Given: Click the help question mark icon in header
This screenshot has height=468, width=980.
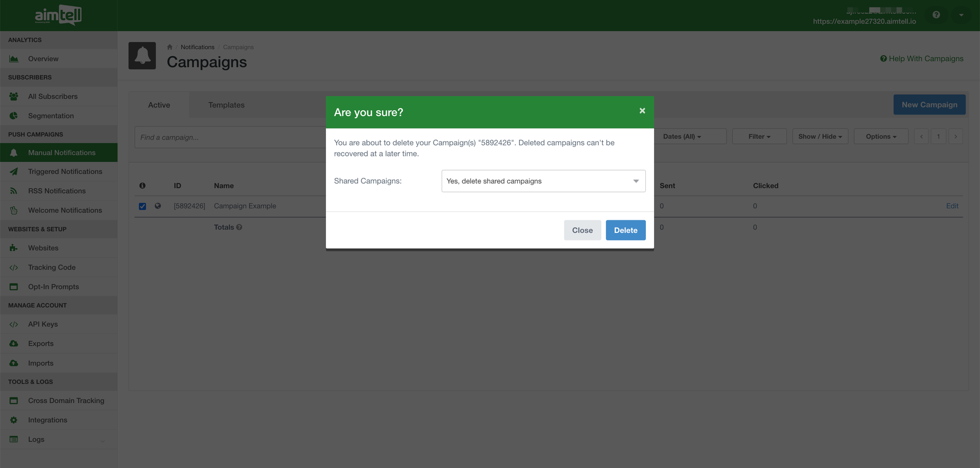Looking at the screenshot, I should (x=936, y=15).
